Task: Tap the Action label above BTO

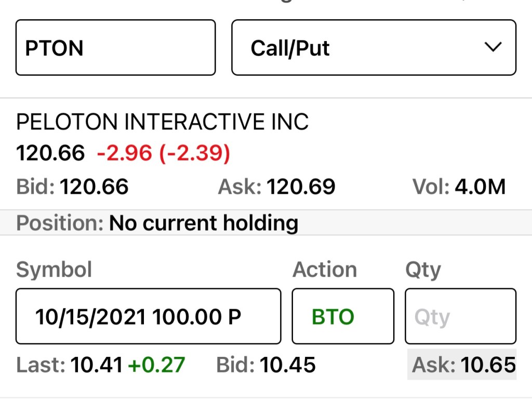Action: click(325, 270)
